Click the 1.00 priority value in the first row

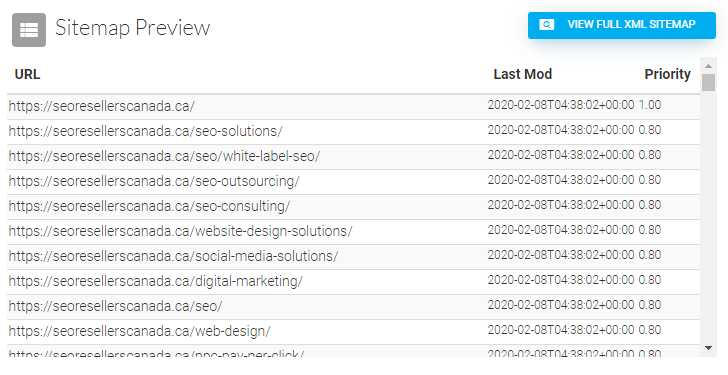coord(650,105)
